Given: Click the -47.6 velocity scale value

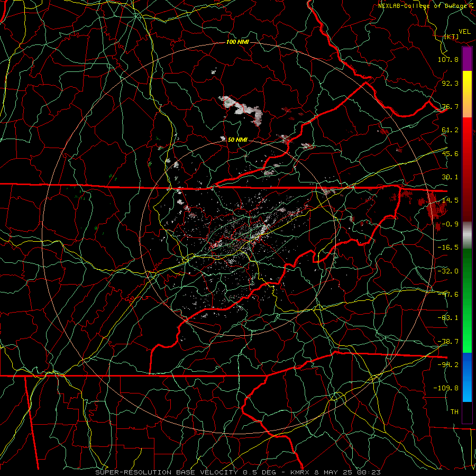Looking at the screenshot, I should click(448, 295).
